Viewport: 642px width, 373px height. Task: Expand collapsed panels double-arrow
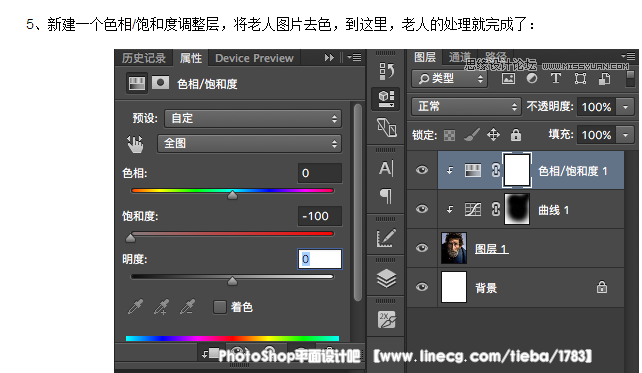click(329, 58)
